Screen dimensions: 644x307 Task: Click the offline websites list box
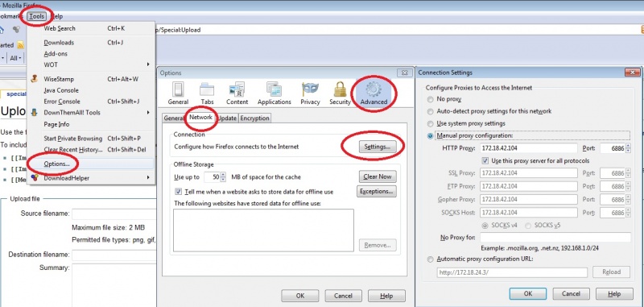click(263, 230)
